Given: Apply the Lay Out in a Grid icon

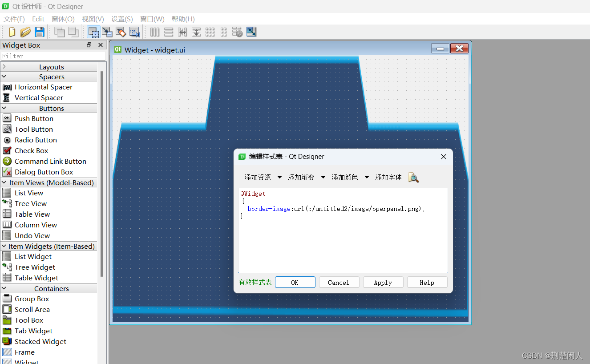Looking at the screenshot, I should click(210, 32).
